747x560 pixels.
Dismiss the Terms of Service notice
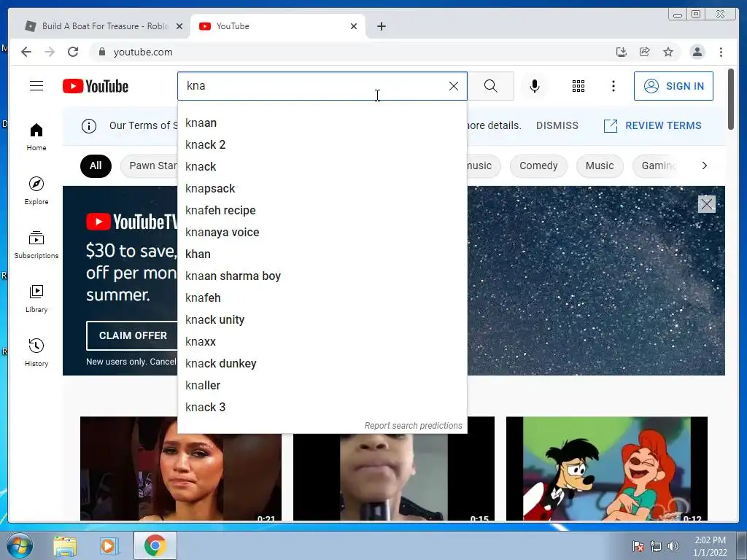coord(557,125)
